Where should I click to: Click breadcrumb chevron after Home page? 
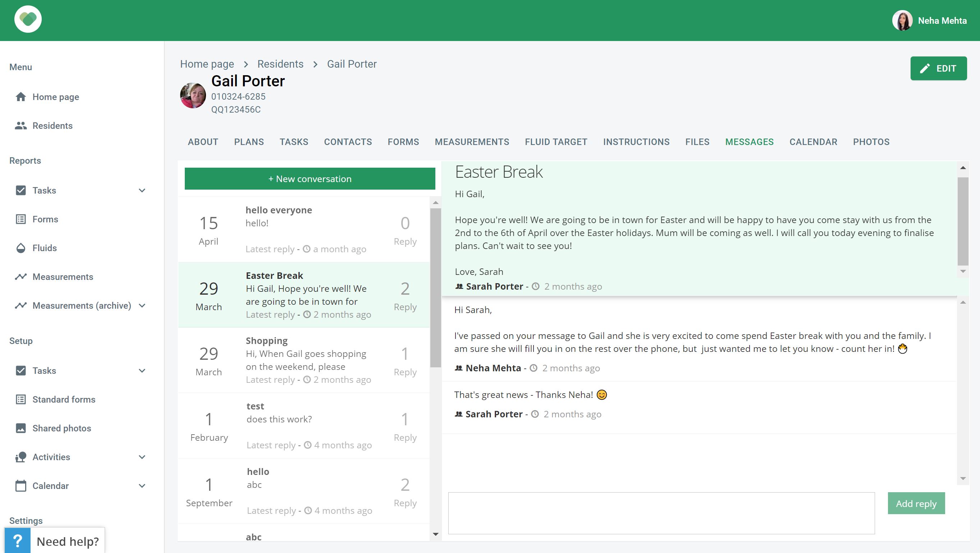246,64
